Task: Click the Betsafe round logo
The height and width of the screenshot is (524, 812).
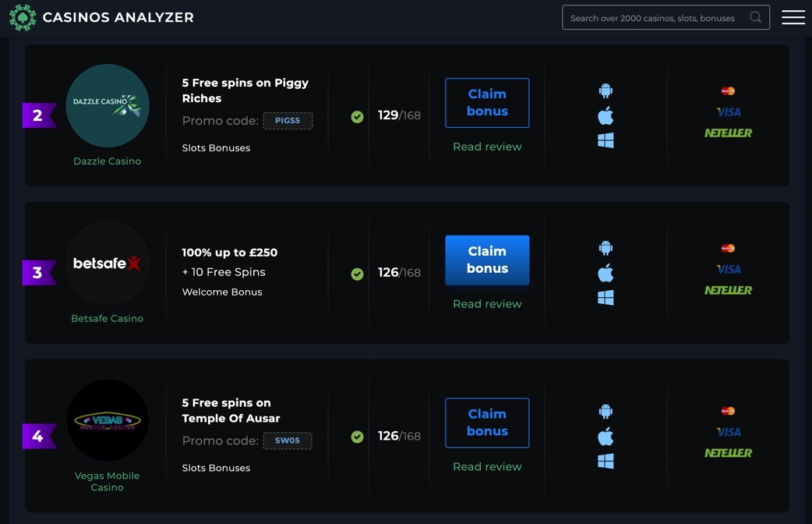Action: tap(108, 263)
